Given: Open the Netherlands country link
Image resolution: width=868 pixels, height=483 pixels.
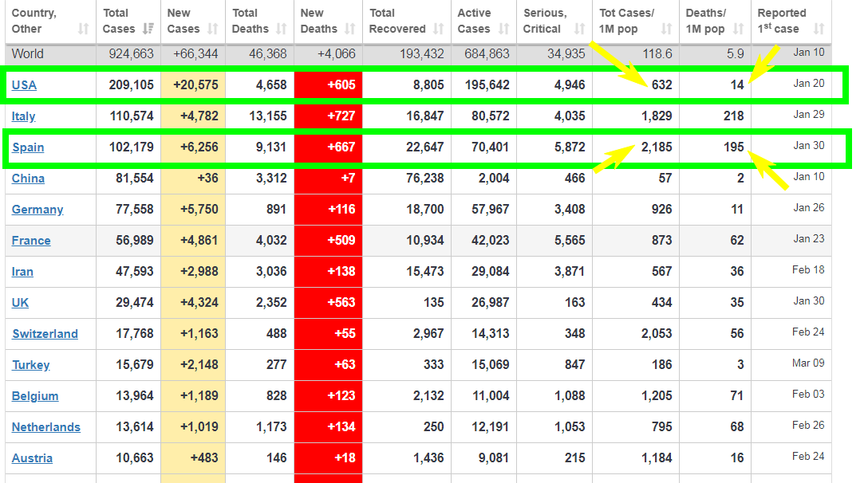Looking at the screenshot, I should (46, 427).
